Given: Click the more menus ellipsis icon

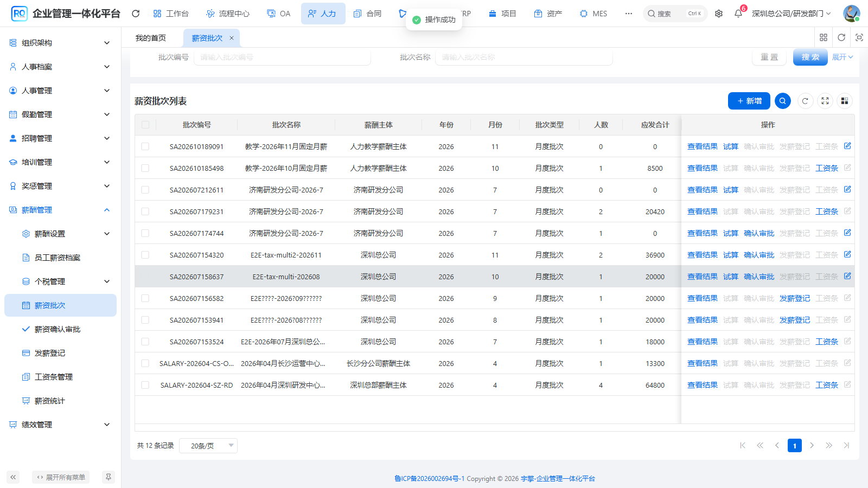Looking at the screenshot, I should [x=628, y=14].
